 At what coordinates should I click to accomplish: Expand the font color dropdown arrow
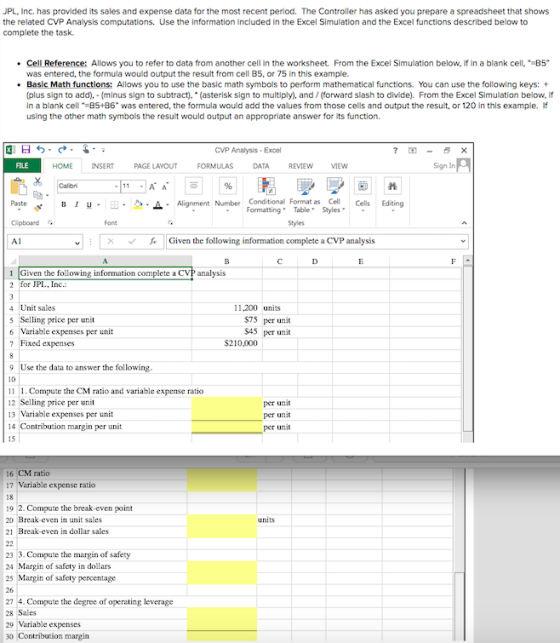[167, 205]
